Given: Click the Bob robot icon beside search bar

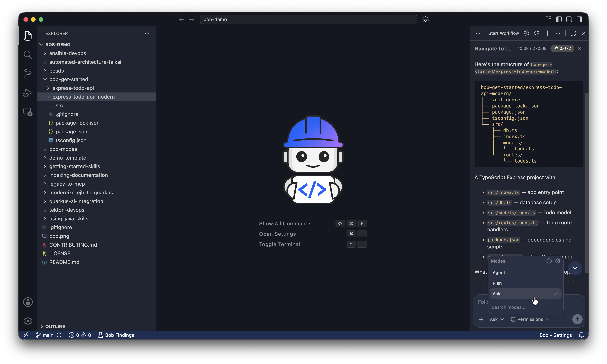Looking at the screenshot, I should coord(425,19).
